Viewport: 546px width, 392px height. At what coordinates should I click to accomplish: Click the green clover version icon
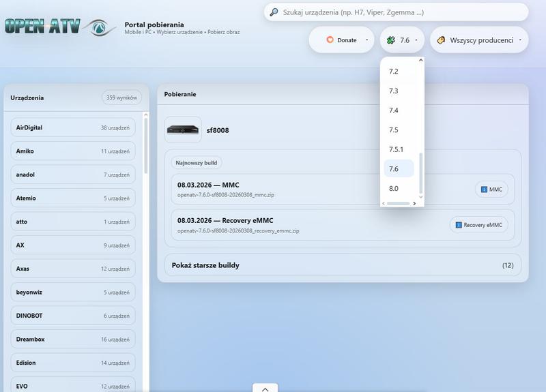pos(390,40)
